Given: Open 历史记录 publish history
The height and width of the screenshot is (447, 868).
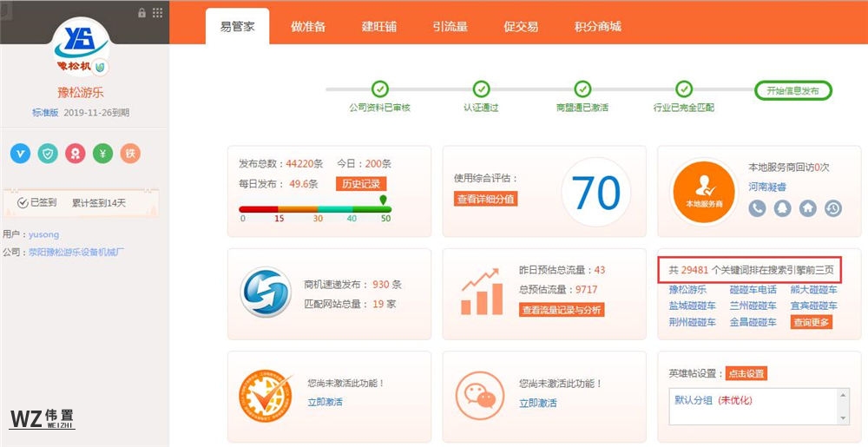Looking at the screenshot, I should pos(361,184).
